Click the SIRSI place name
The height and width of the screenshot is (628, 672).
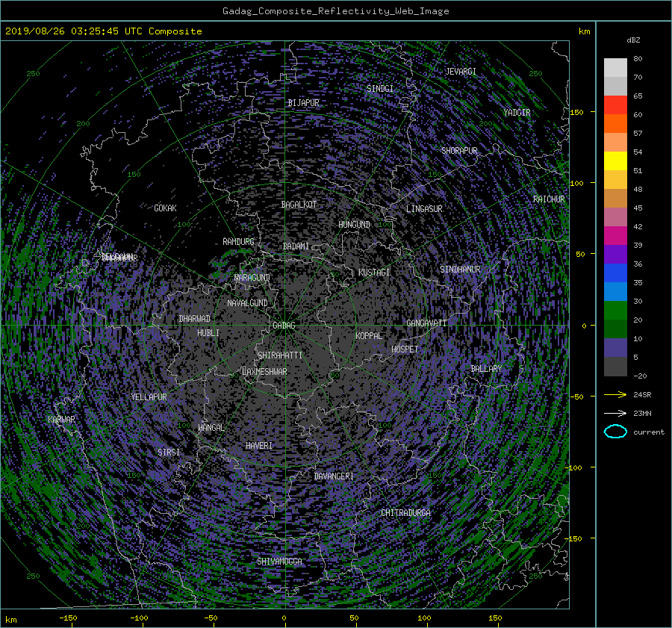pyautogui.click(x=169, y=453)
